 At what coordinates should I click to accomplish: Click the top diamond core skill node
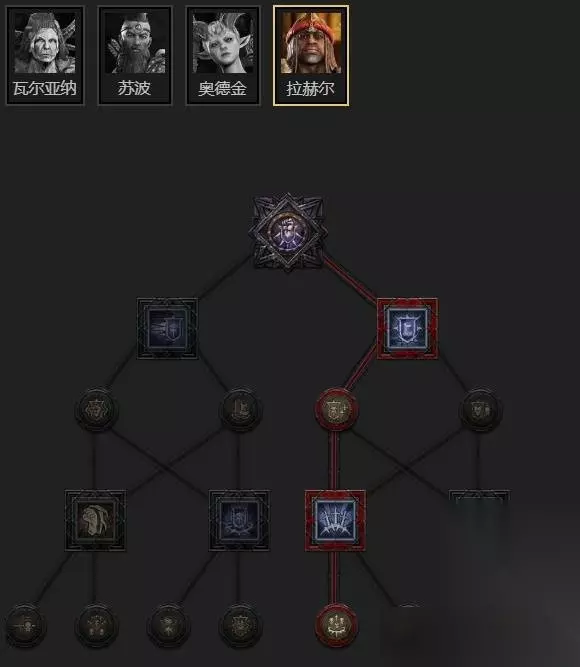click(289, 232)
